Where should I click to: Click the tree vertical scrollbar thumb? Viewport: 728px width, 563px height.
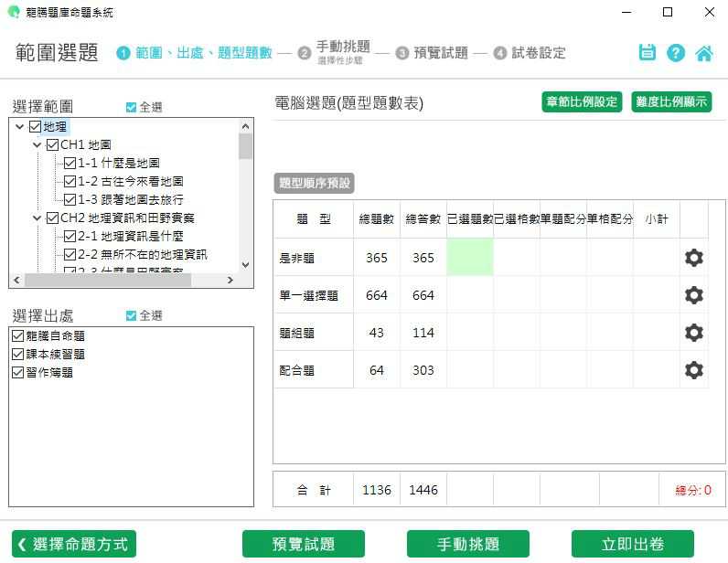[x=246, y=146]
